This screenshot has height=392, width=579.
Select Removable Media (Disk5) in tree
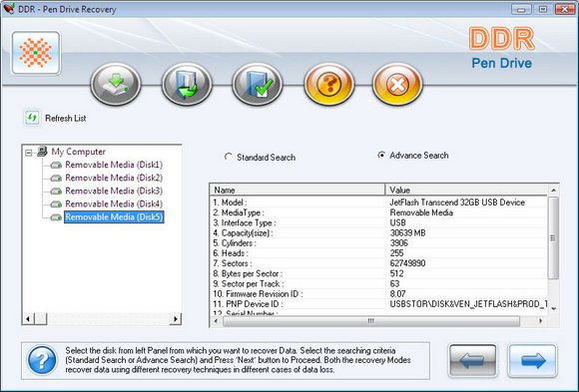click(114, 217)
